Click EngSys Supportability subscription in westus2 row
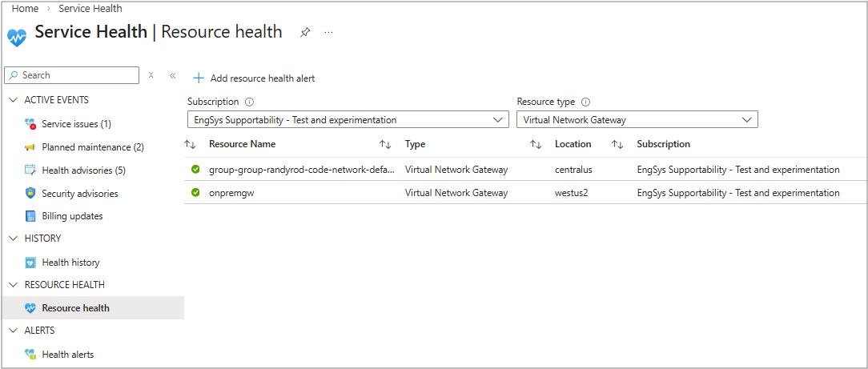Viewport: 868px width, 369px height. pyautogui.click(x=738, y=193)
